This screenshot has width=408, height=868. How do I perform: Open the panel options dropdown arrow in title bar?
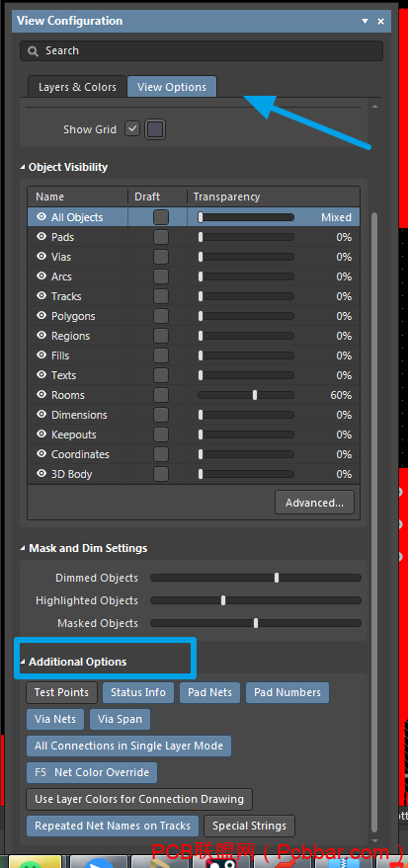[x=365, y=21]
